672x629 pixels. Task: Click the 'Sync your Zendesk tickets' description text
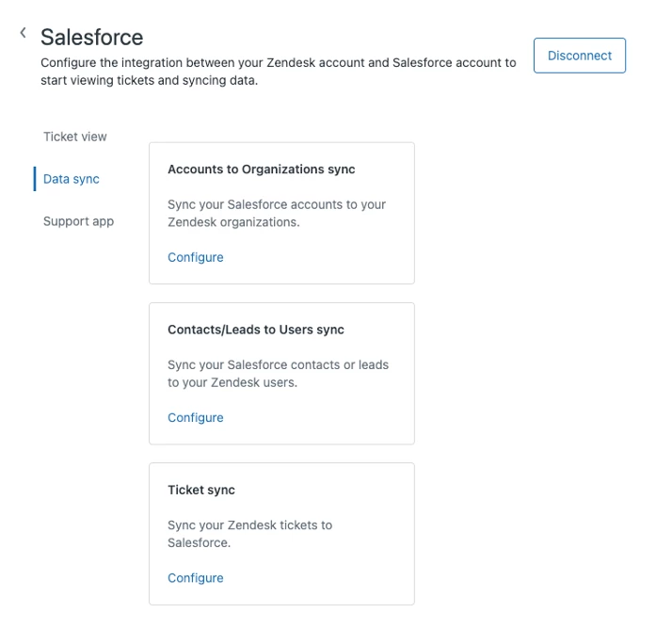click(249, 534)
